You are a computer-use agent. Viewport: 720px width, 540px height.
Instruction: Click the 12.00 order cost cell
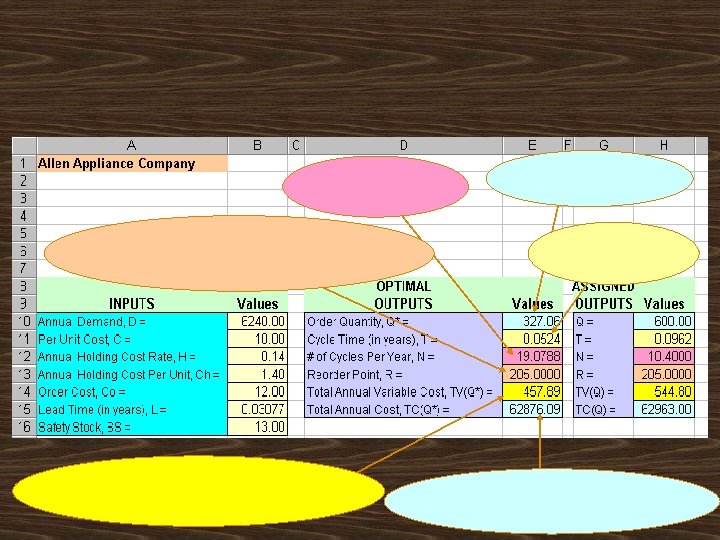[257, 392]
